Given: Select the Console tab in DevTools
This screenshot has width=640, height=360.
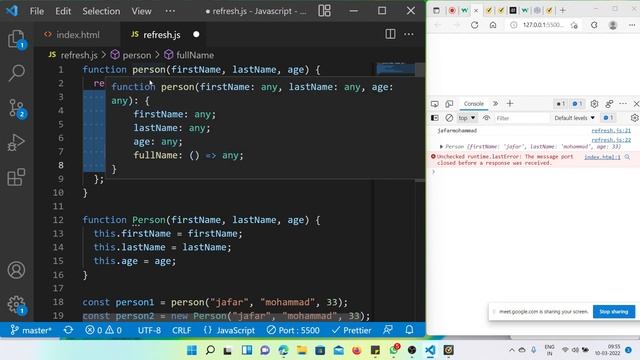Looking at the screenshot, I should (x=473, y=104).
